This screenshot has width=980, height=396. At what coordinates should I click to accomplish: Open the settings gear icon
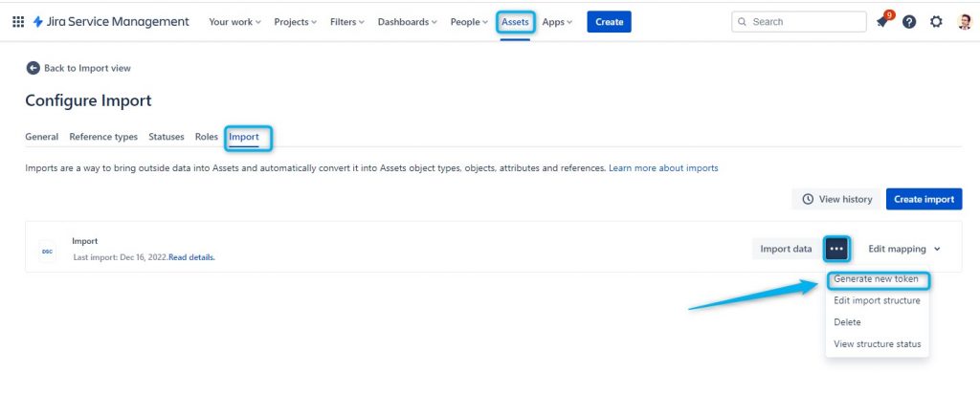tap(936, 22)
